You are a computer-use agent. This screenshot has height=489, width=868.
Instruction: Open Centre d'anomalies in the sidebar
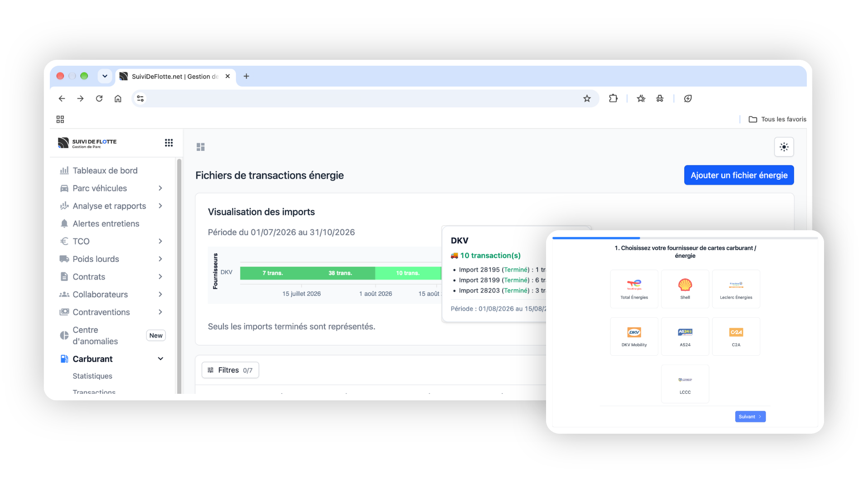(x=111, y=335)
